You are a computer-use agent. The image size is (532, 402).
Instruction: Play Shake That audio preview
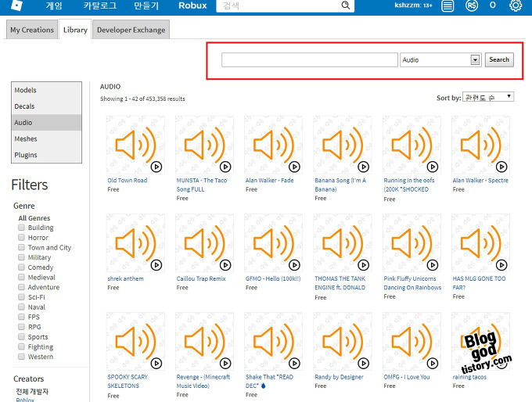(294, 364)
